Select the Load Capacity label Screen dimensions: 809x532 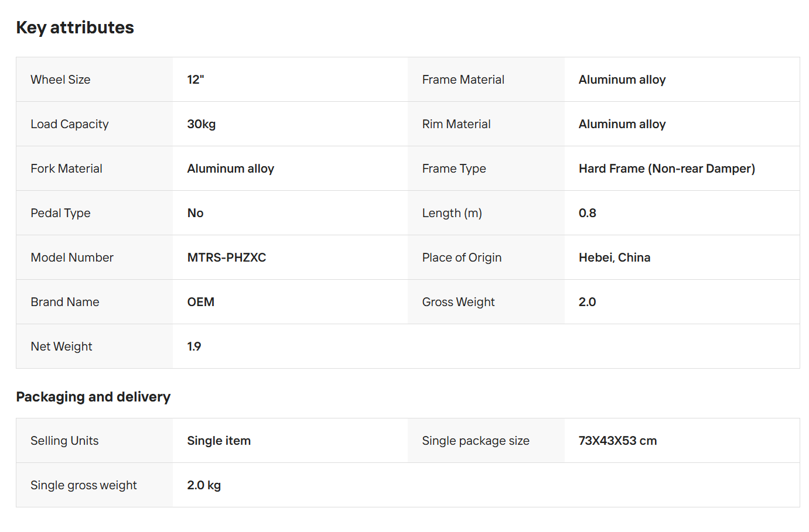click(70, 124)
